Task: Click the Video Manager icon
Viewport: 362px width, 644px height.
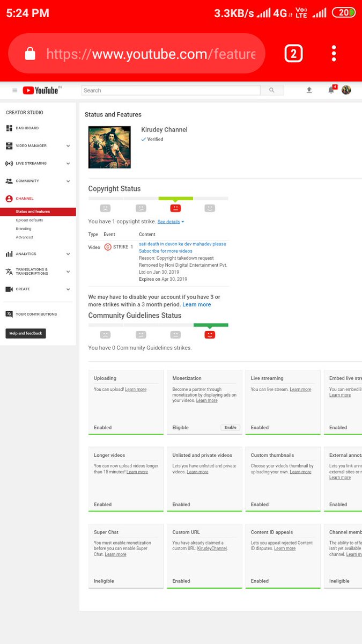Action: pyautogui.click(x=9, y=146)
